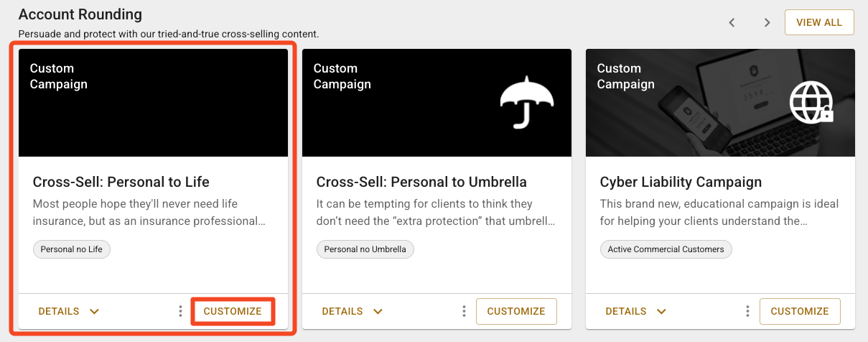Open the Personal to Umbrella three-dot menu

[x=464, y=311]
